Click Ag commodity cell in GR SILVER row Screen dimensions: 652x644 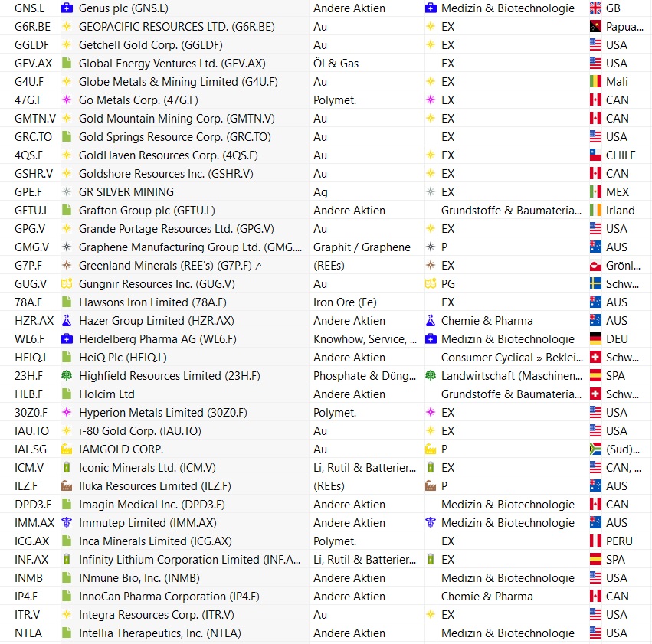click(320, 192)
